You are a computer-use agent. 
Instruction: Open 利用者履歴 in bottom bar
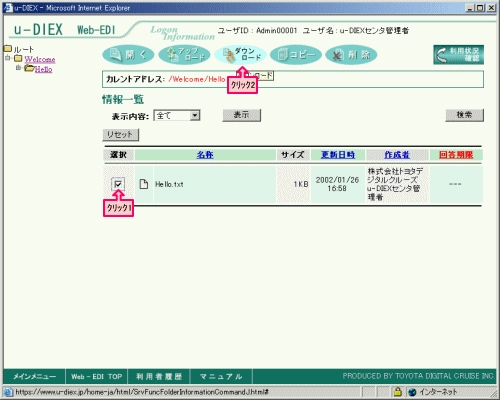point(159,377)
